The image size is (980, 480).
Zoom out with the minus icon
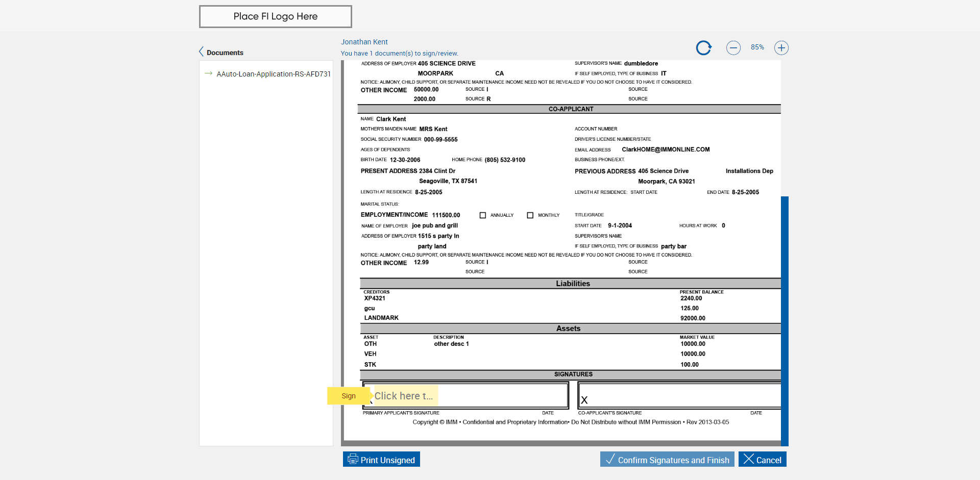[x=733, y=48]
